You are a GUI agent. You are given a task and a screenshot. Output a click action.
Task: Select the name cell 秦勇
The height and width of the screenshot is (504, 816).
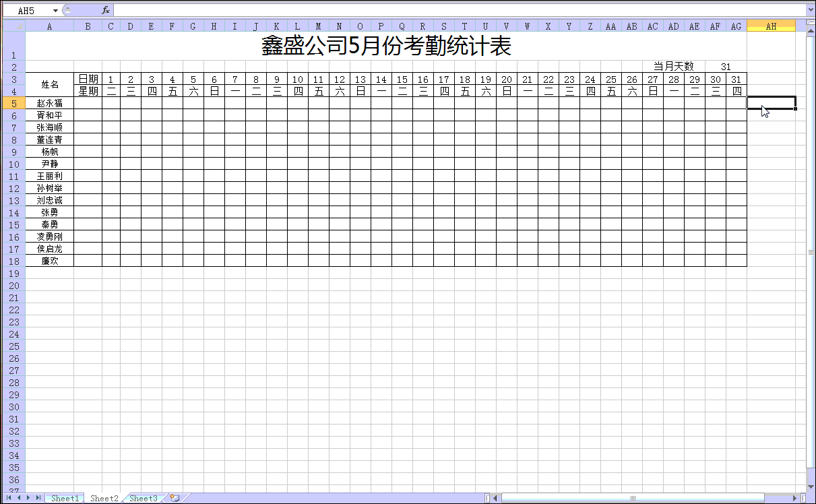point(50,224)
